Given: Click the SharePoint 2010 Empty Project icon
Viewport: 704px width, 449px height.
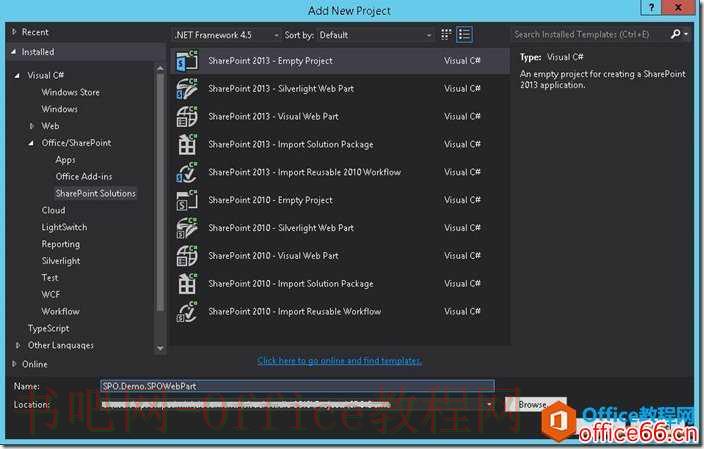Looking at the screenshot, I should click(x=187, y=200).
